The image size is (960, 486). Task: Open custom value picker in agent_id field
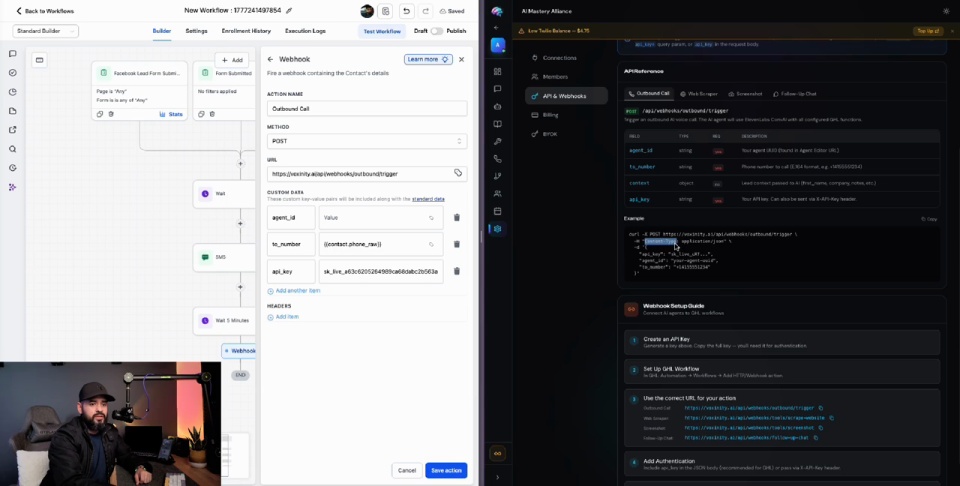coord(431,217)
